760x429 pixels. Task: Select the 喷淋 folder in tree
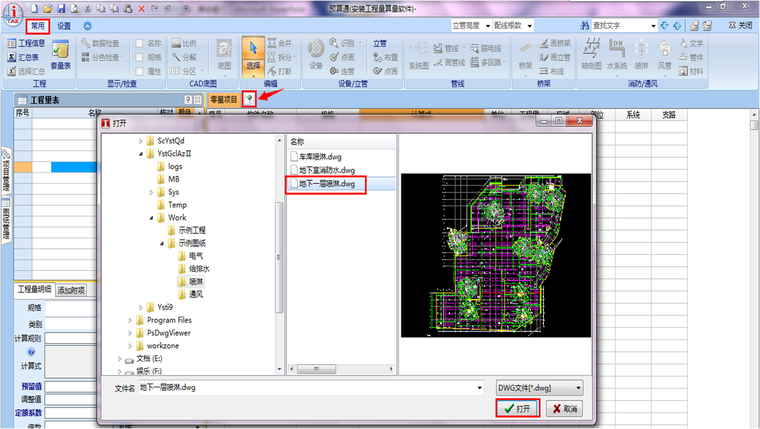pos(191,282)
